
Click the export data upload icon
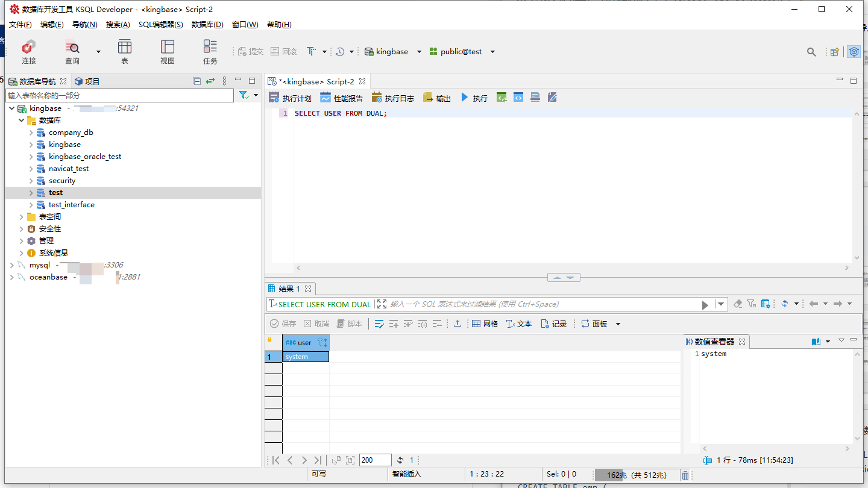[x=458, y=324]
